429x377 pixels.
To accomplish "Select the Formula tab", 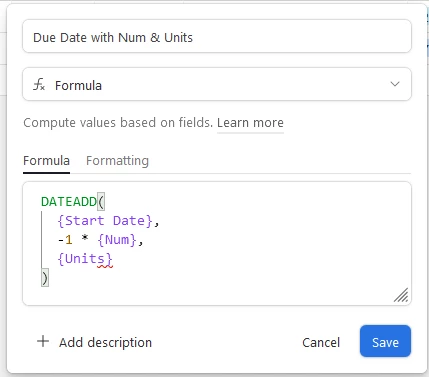I will pyautogui.click(x=46, y=161).
